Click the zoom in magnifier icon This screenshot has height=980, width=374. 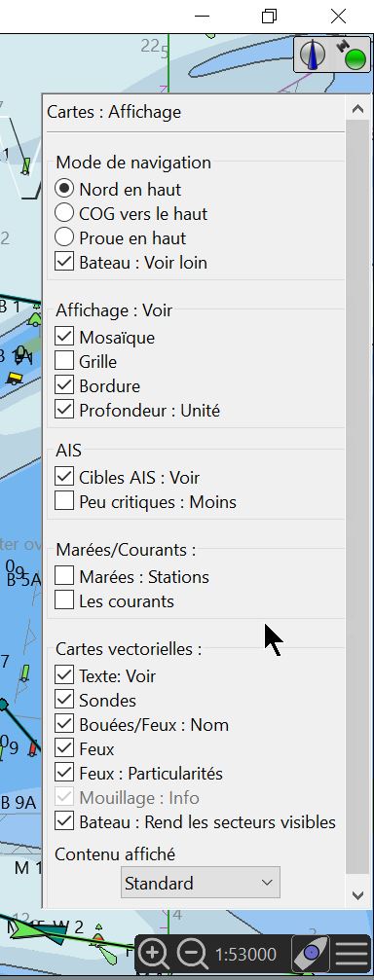153,953
